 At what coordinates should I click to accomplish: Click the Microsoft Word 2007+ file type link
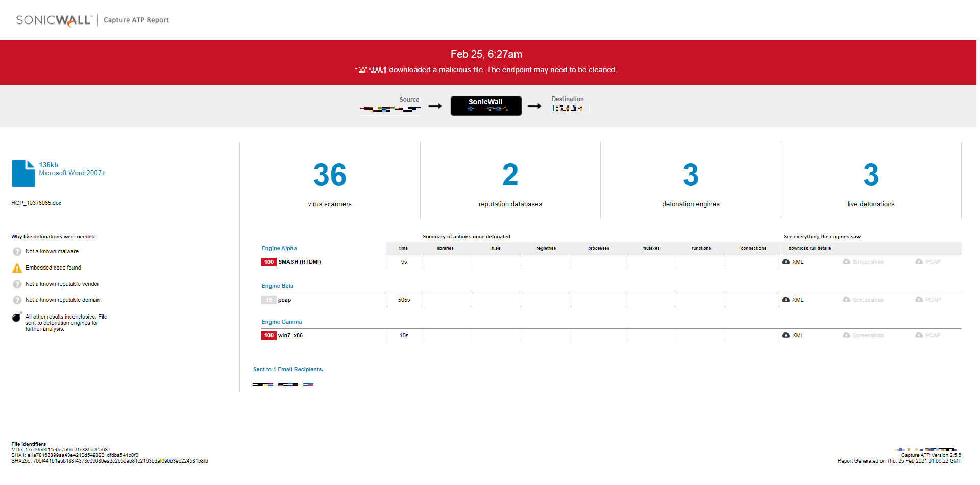point(72,173)
